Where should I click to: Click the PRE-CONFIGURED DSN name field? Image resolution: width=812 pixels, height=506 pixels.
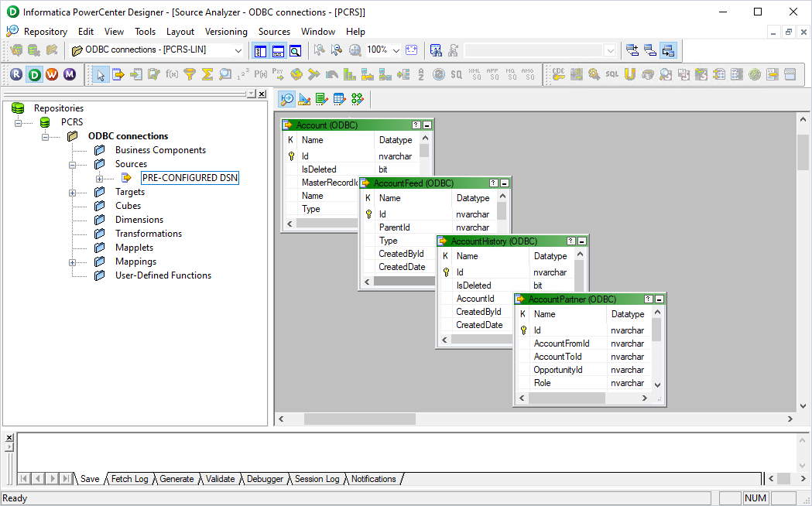point(190,177)
